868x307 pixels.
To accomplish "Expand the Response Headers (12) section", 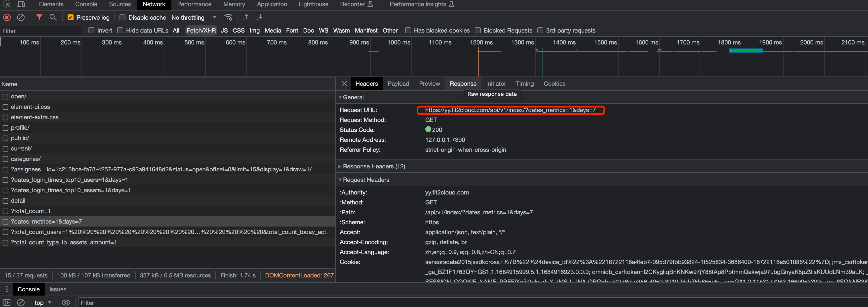I will 374,166.
